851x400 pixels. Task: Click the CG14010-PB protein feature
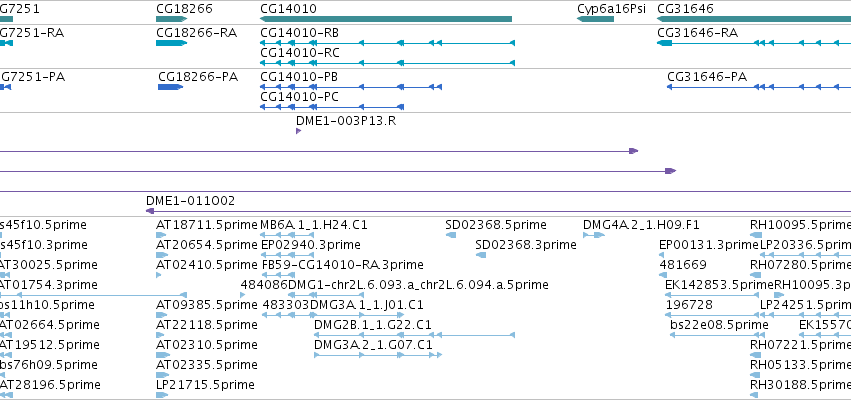(351, 87)
